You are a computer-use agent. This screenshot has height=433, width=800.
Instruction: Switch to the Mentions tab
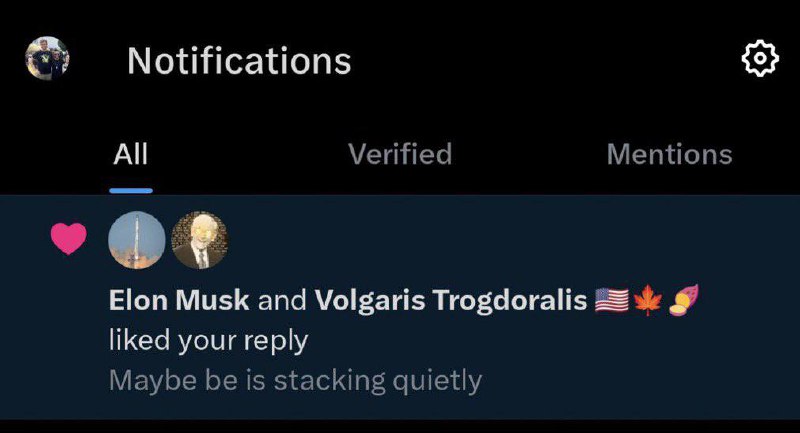click(669, 155)
